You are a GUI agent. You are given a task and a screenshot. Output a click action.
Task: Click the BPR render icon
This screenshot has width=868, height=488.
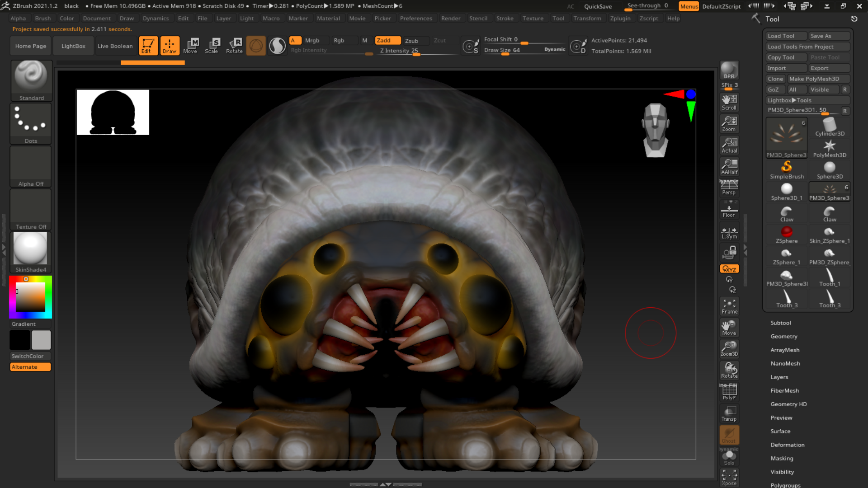pos(729,70)
